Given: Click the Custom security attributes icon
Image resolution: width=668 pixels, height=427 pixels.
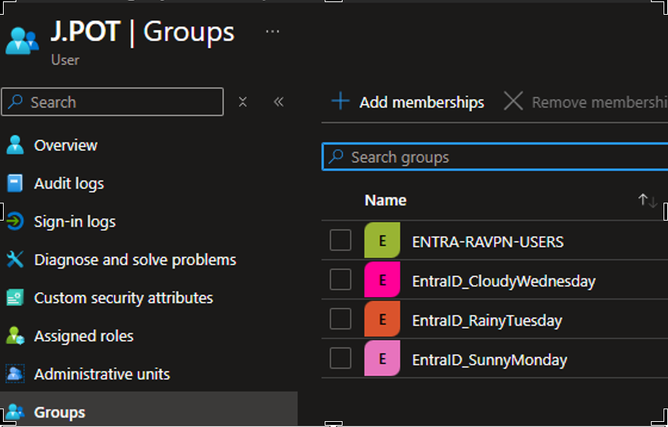Looking at the screenshot, I should (15, 298).
